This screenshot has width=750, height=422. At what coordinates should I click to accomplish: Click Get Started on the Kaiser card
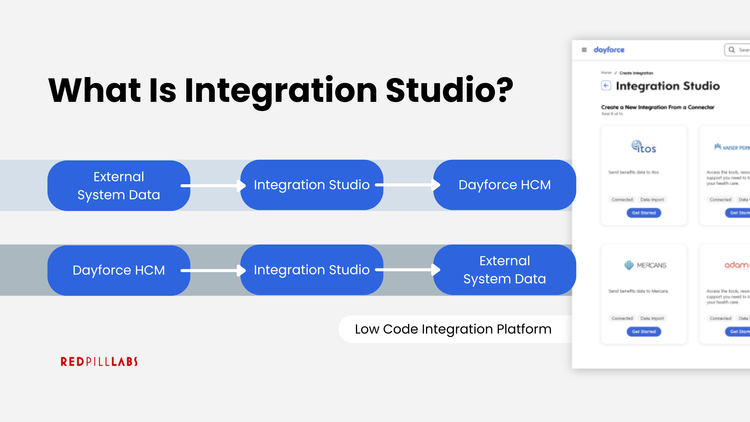coord(738,213)
